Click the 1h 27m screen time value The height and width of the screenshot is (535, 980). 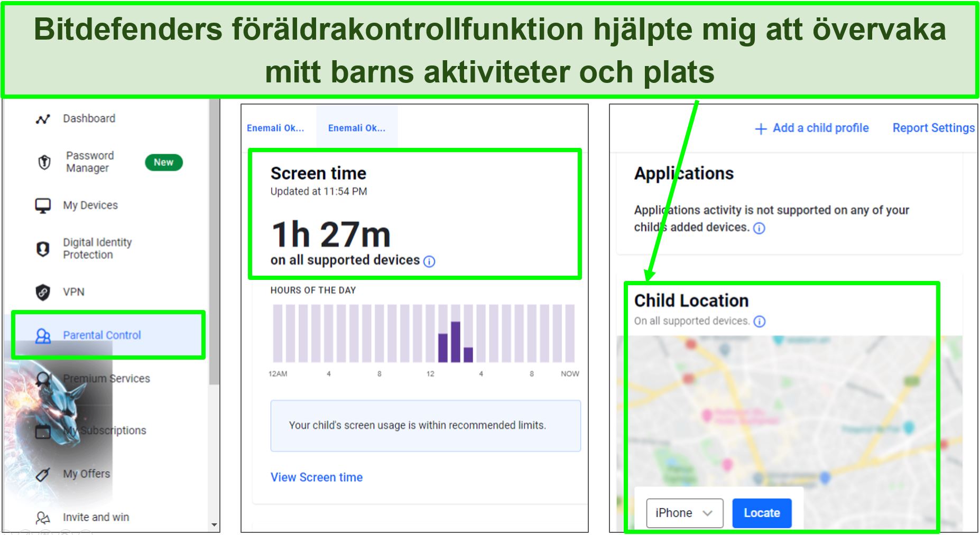[331, 234]
